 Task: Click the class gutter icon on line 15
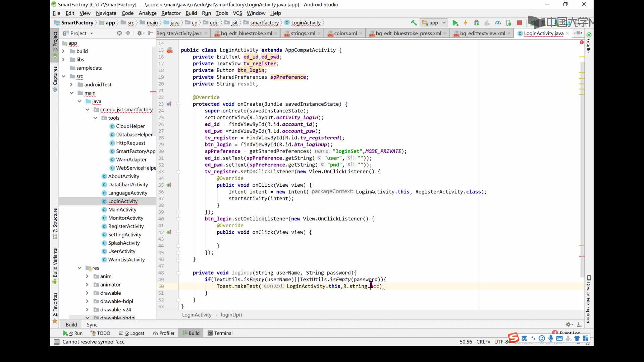tap(170, 50)
